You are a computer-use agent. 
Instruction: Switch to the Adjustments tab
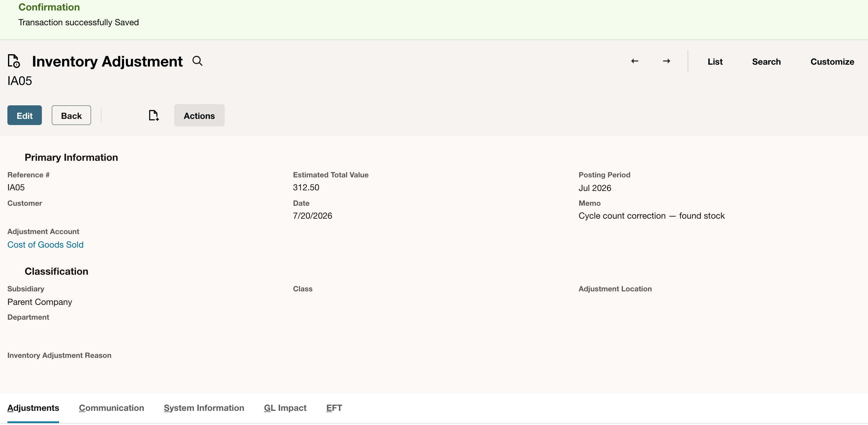tap(33, 408)
